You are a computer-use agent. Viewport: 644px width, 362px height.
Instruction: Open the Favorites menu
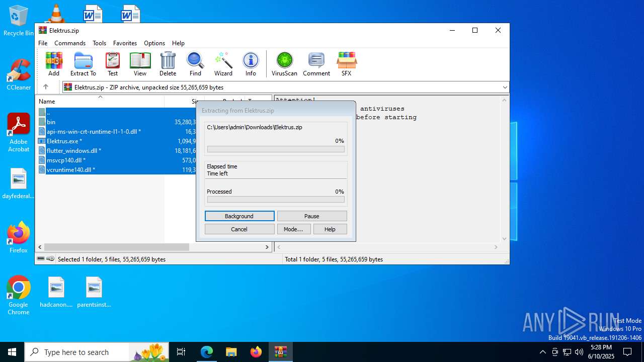coord(125,43)
